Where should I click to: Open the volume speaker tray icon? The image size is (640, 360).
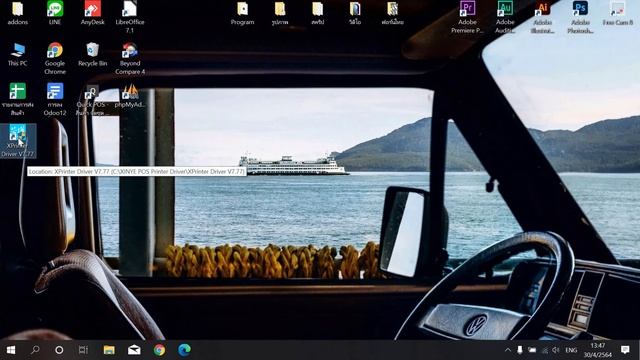(556, 350)
